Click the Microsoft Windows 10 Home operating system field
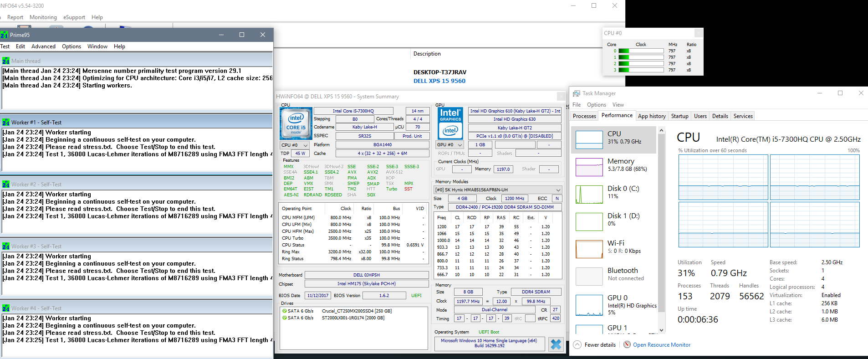Viewport: 868px width, 359px height. click(x=490, y=343)
